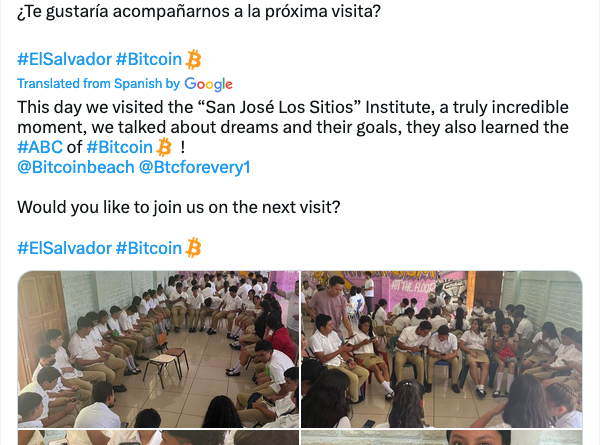
Task: Click the Bitcoin emoji before the exclamation mark
Action: click(164, 147)
